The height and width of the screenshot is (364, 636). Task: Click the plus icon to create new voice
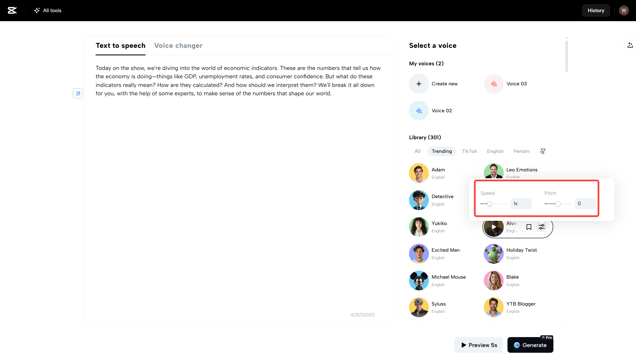(x=418, y=84)
